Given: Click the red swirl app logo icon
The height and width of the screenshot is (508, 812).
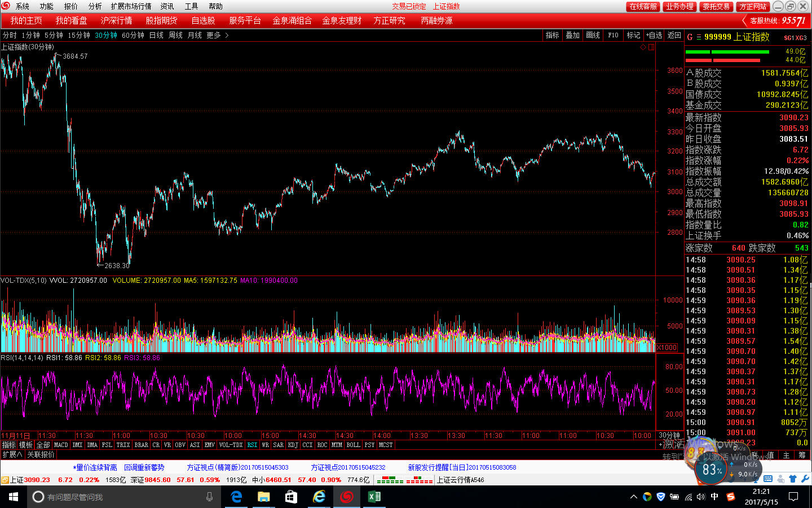Looking at the screenshot, I should point(6,6).
